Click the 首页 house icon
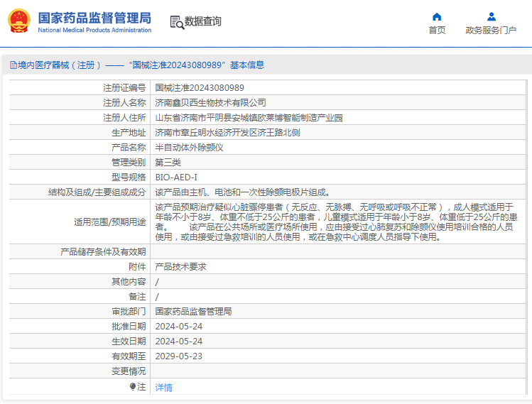This screenshot has width=532, height=404. [437, 16]
